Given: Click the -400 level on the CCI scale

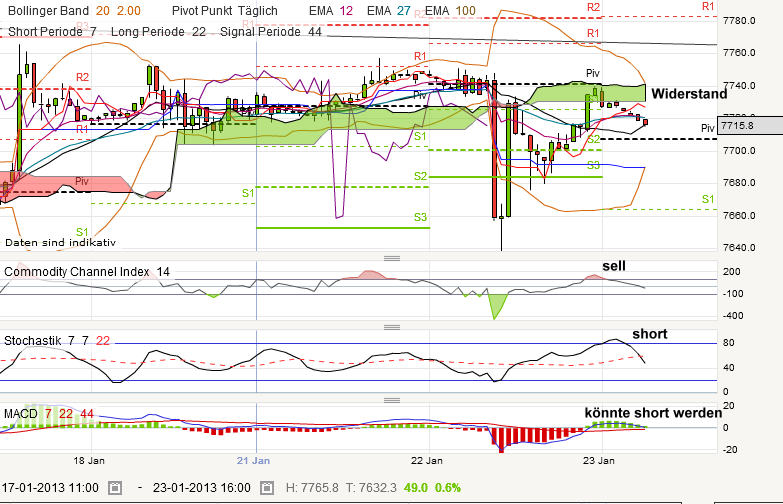Looking at the screenshot, I should [733, 316].
